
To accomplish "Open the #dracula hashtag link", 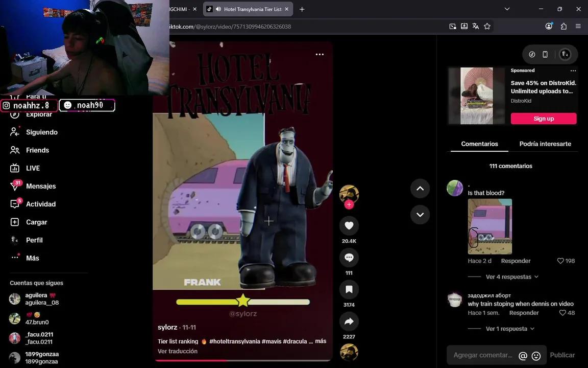I will pos(295,341).
